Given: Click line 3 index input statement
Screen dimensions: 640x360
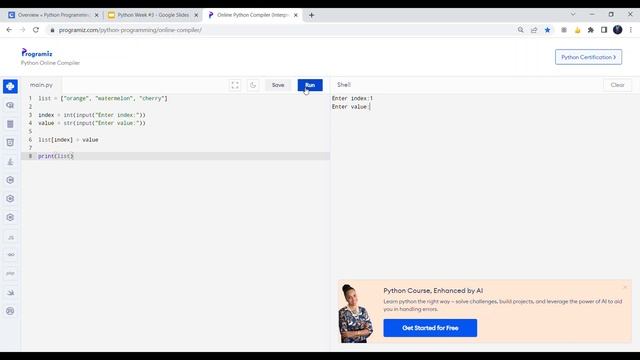Looking at the screenshot, I should point(92,115).
